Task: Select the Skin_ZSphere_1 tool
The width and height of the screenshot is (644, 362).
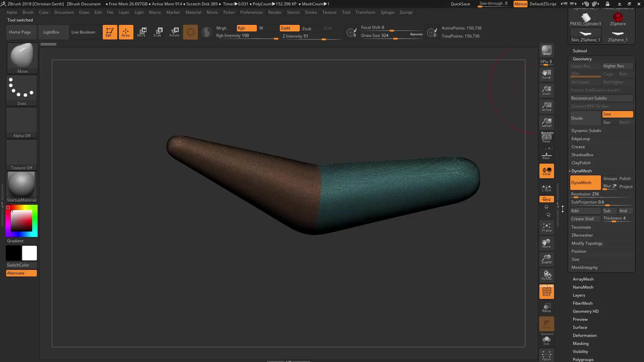Action: tap(586, 35)
